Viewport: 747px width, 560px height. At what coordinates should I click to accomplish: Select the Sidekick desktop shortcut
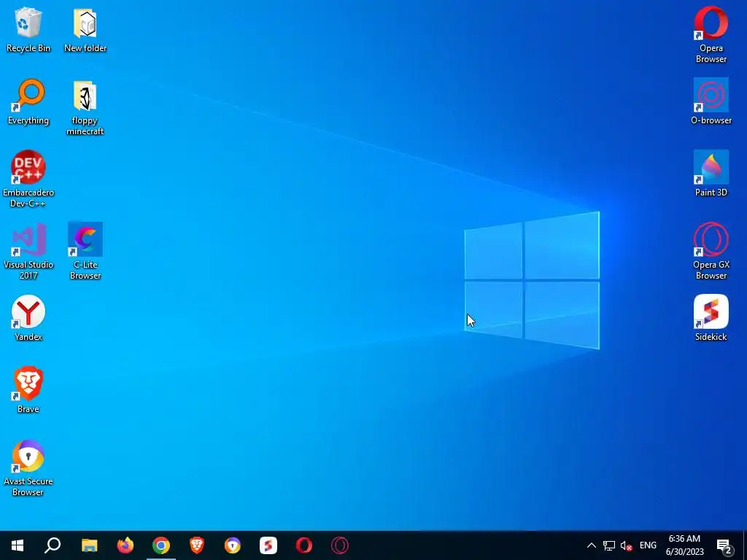[x=711, y=318]
